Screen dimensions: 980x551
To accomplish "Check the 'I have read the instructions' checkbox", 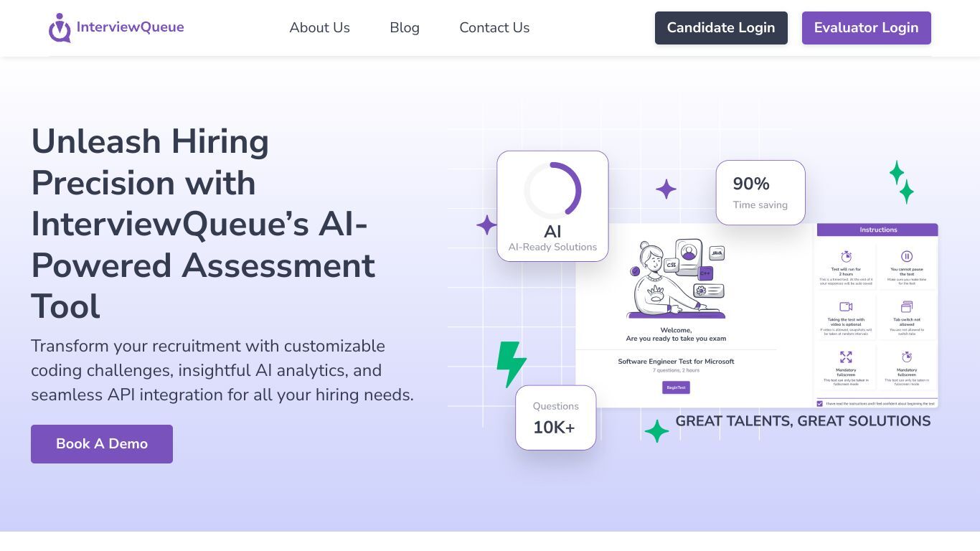I will [820, 403].
